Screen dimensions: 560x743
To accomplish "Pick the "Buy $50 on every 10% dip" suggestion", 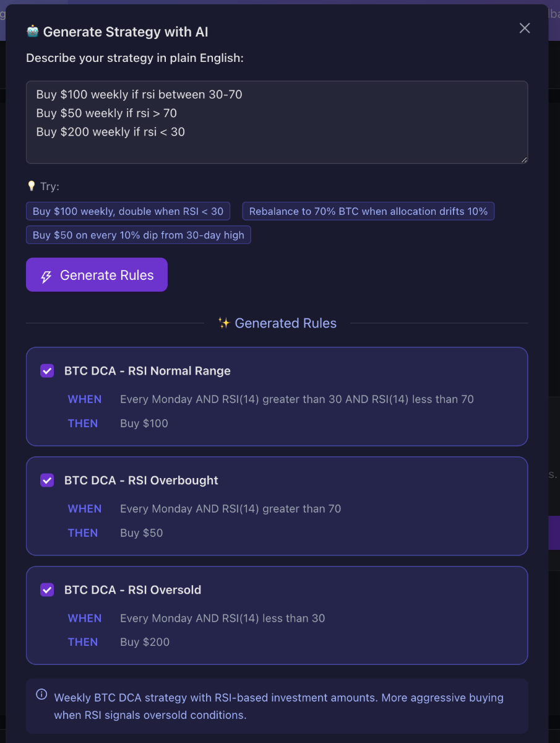I will click(x=139, y=235).
